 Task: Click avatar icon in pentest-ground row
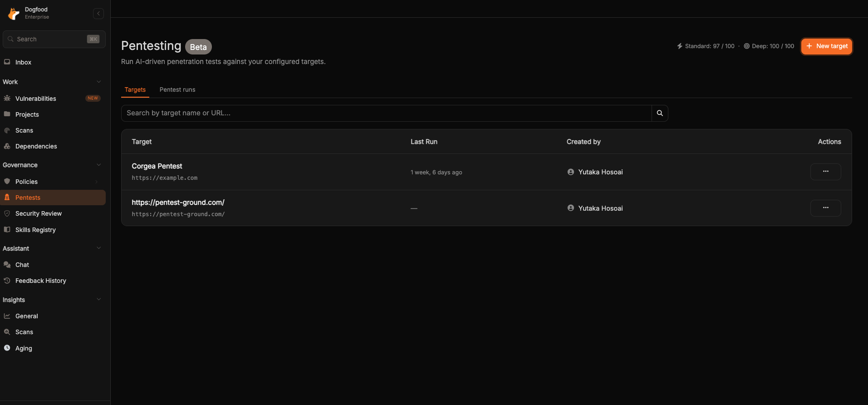point(571,208)
